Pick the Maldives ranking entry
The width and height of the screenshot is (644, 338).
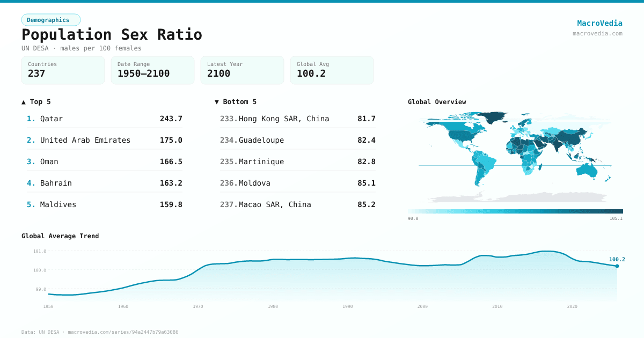(105, 204)
